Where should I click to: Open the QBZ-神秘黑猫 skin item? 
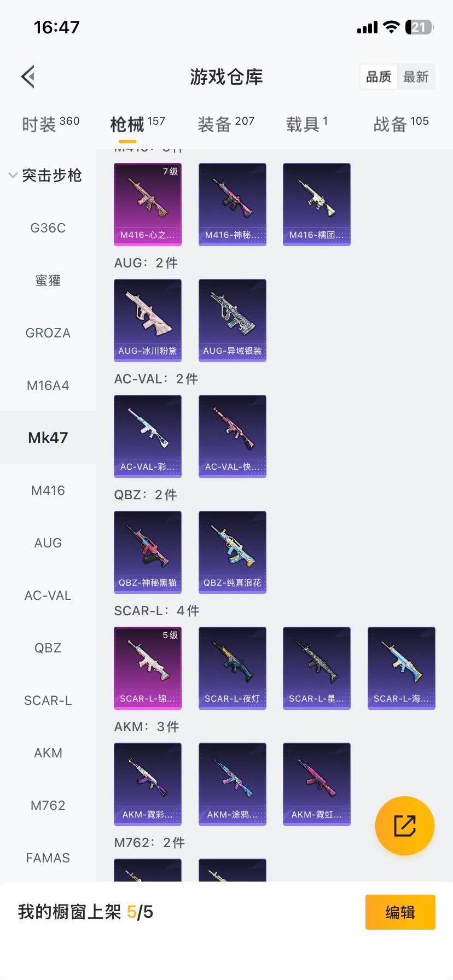[148, 552]
